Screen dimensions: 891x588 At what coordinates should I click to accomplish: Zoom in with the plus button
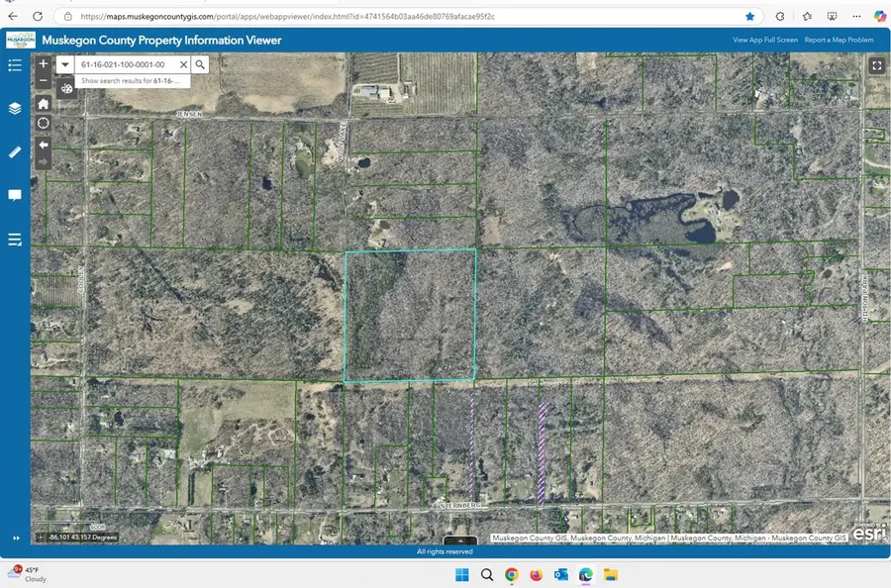click(44, 63)
